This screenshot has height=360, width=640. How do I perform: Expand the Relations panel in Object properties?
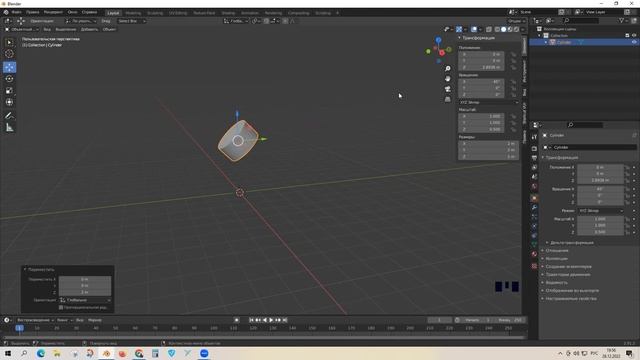[x=556, y=251]
